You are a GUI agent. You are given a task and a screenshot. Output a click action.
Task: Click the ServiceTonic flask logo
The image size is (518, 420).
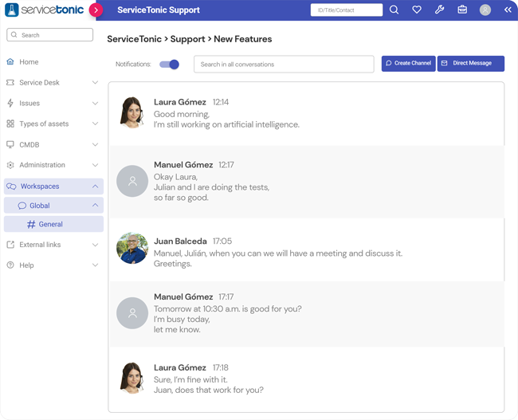pyautogui.click(x=12, y=10)
